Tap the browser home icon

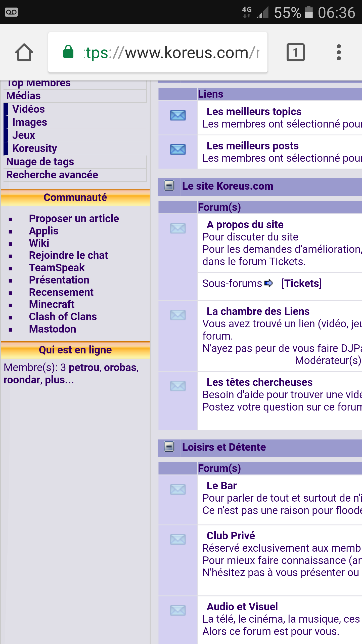pos(24,52)
